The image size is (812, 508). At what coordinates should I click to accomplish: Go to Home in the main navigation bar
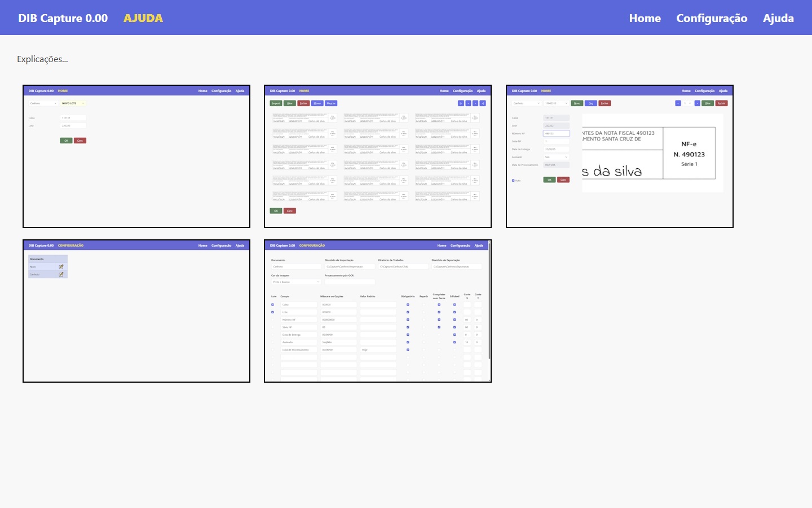[645, 18]
